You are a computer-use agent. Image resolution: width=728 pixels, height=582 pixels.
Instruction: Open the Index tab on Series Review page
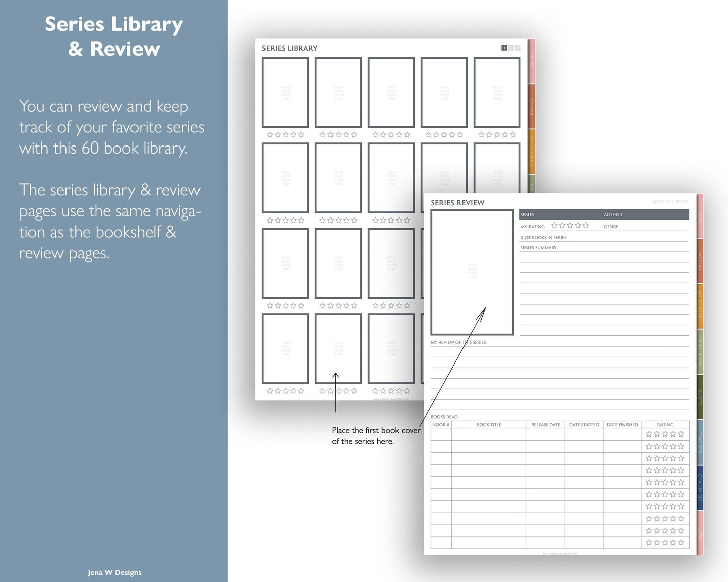click(700, 216)
